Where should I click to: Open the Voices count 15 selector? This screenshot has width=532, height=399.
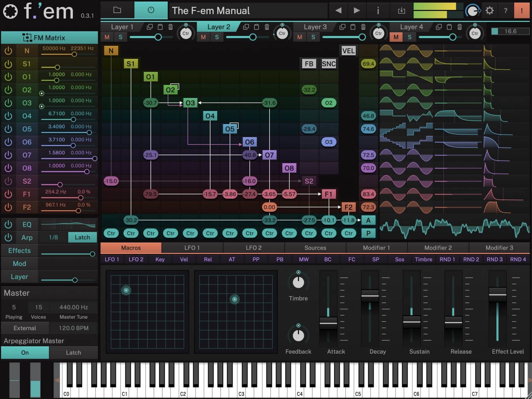click(x=39, y=307)
